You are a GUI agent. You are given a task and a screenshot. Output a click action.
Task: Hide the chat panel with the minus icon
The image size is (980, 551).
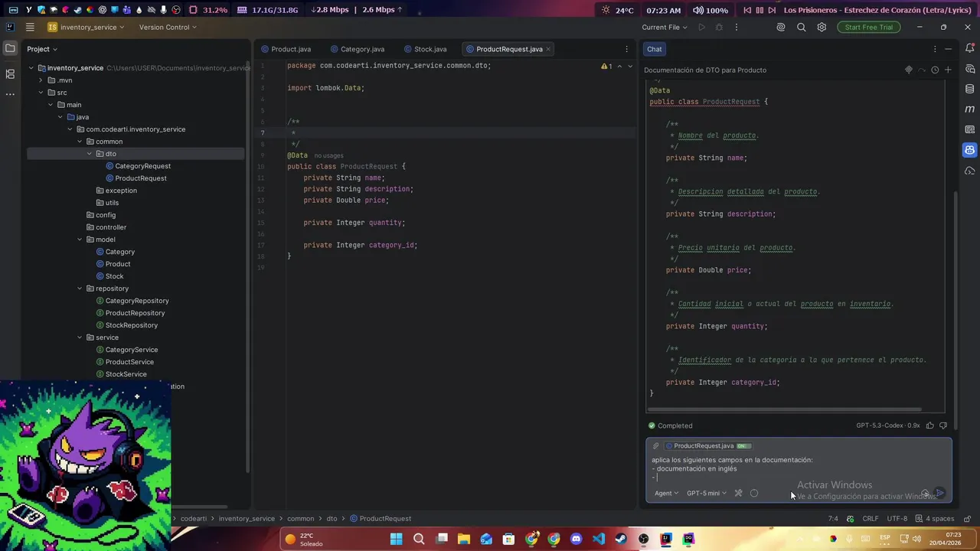point(948,49)
